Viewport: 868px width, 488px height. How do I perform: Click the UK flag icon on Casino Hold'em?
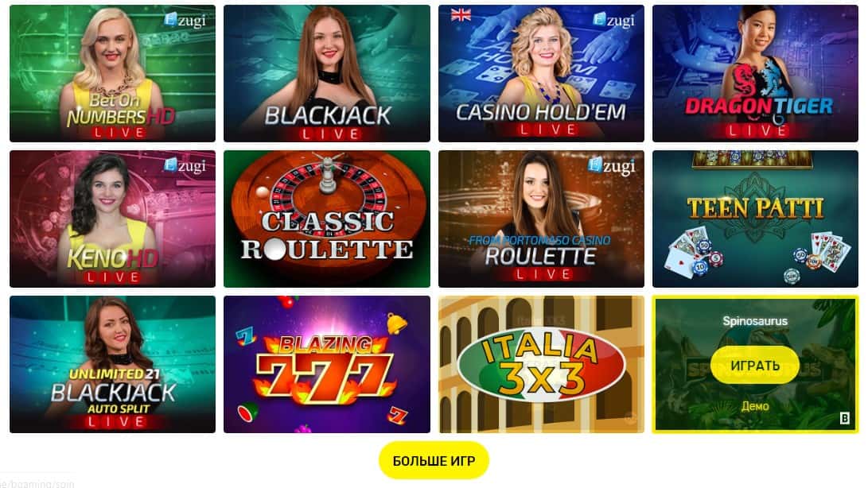pos(461,15)
